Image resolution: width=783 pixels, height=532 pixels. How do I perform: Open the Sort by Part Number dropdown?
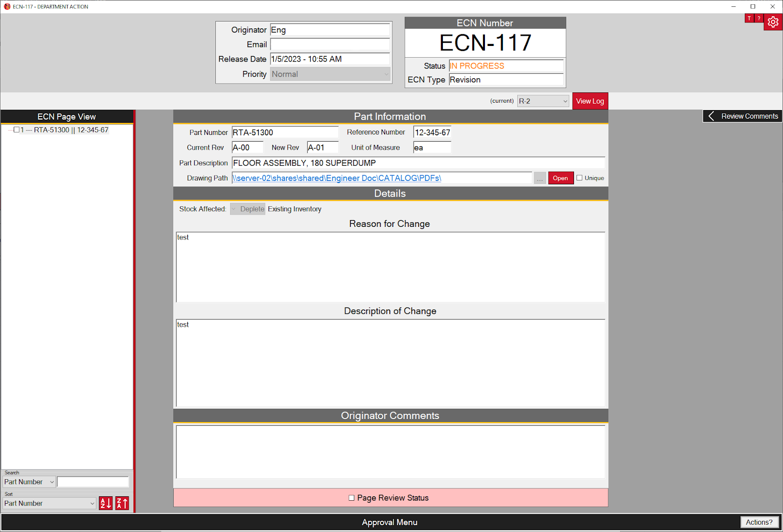(49, 503)
